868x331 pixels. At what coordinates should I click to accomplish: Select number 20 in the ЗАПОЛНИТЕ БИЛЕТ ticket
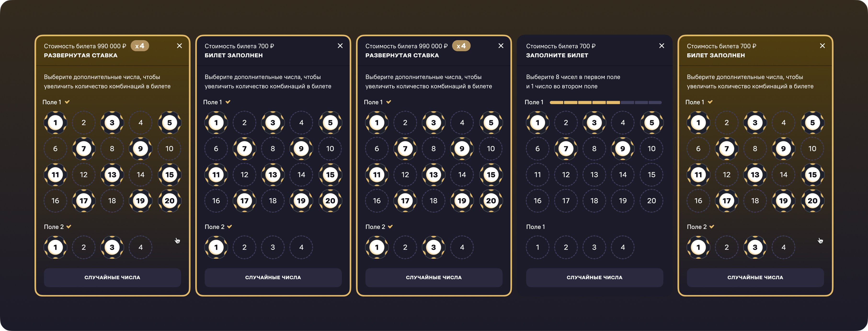pos(651,201)
